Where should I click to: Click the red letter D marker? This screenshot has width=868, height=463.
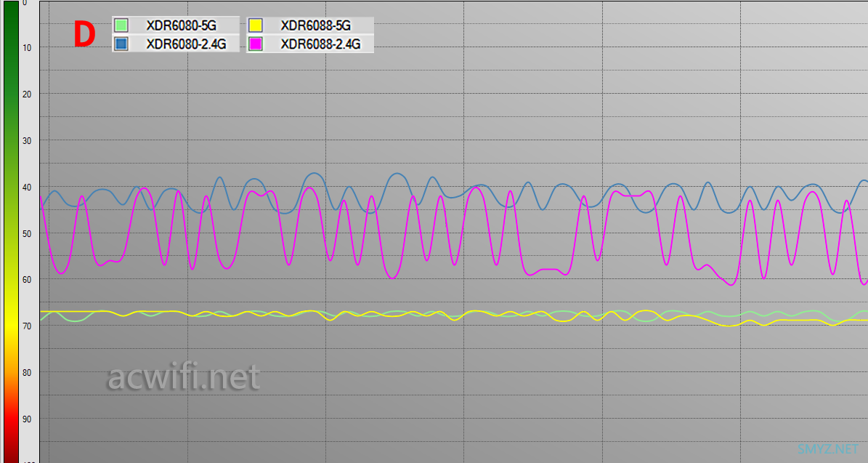click(x=84, y=35)
